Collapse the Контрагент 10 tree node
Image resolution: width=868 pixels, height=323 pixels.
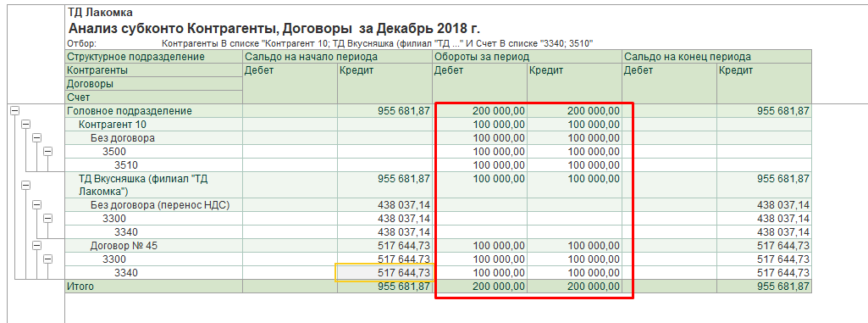[25, 125]
